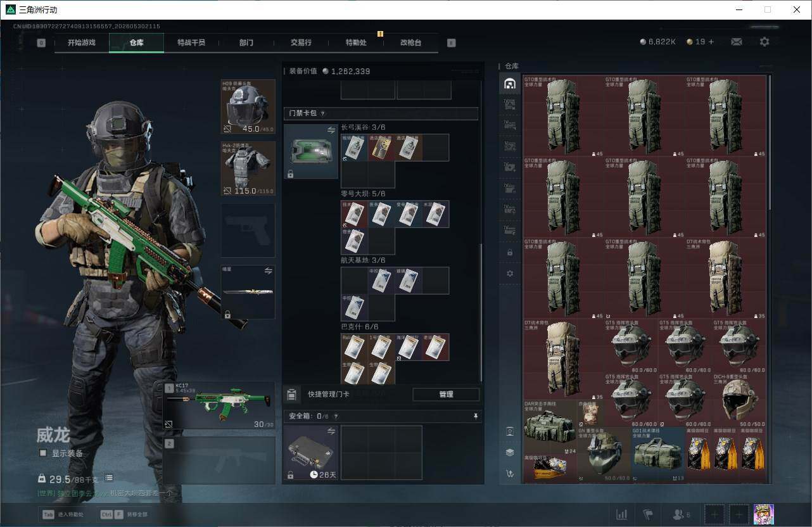Click the 零号大坝: 5/6 label

click(x=363, y=194)
